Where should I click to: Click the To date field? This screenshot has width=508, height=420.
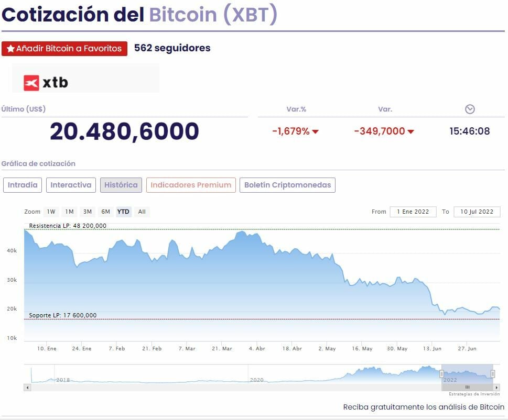477,212
